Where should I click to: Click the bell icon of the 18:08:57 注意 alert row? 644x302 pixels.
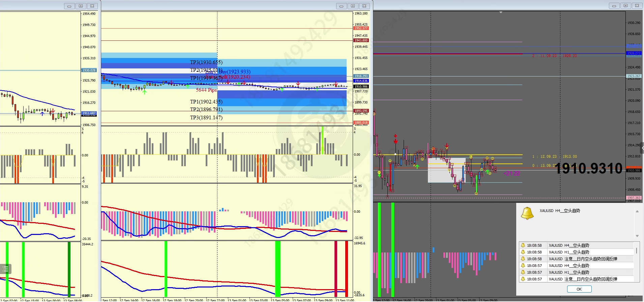(x=523, y=279)
